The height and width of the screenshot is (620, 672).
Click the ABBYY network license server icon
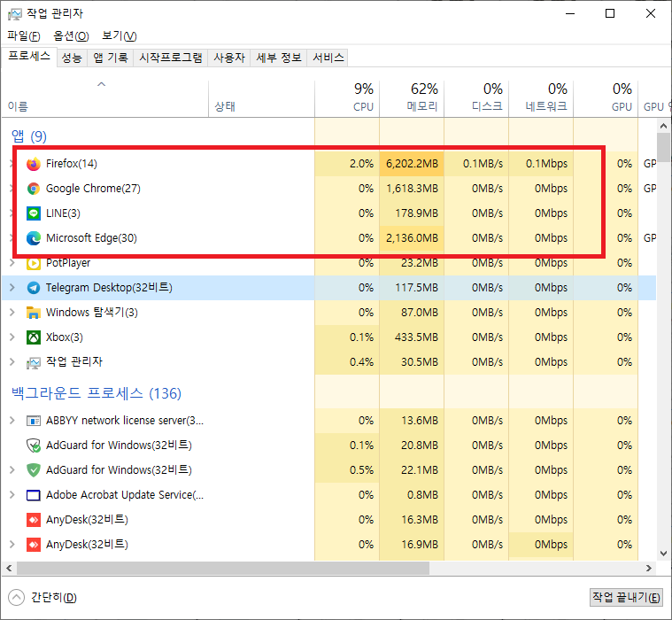[x=34, y=421]
